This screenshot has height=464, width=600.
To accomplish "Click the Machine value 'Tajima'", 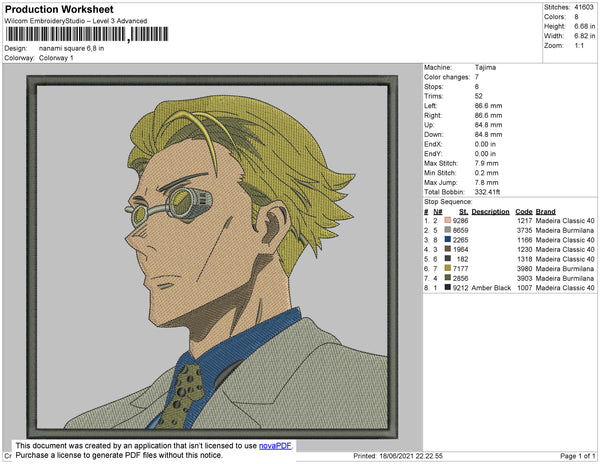I will (x=485, y=67).
